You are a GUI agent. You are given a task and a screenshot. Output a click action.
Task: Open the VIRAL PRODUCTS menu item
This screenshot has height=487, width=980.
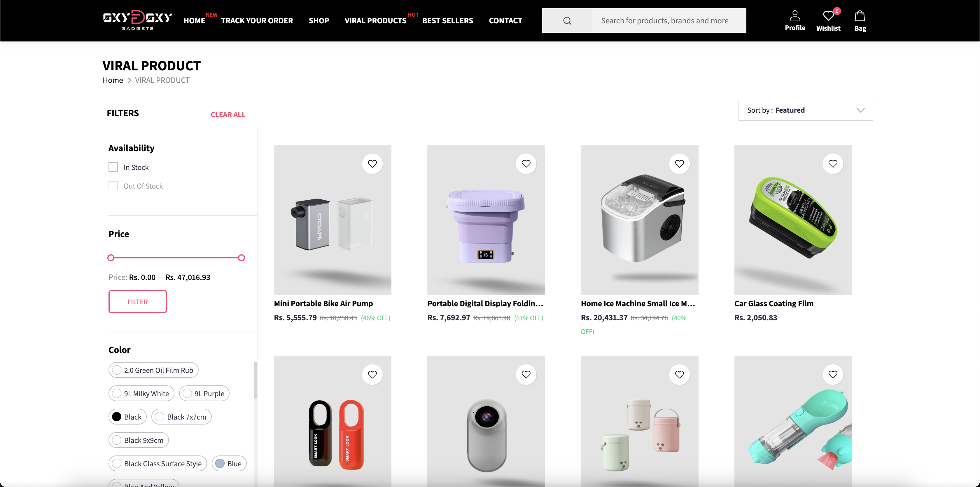pyautogui.click(x=375, y=20)
